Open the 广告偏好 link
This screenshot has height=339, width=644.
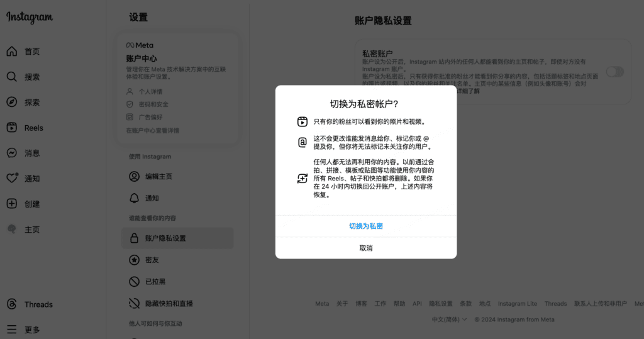click(x=150, y=117)
